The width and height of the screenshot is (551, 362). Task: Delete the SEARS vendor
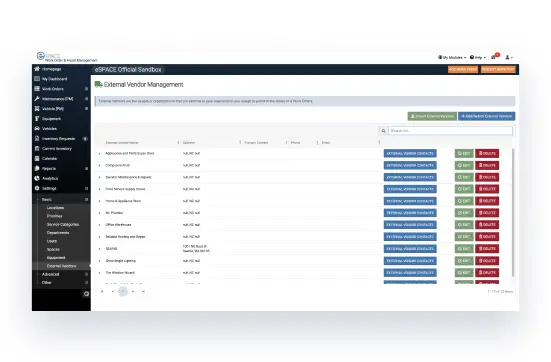point(487,249)
